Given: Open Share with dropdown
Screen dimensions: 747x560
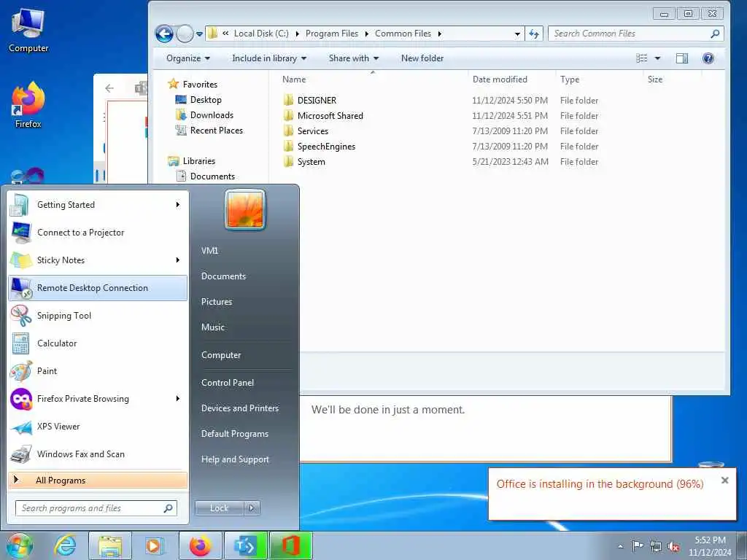Looking at the screenshot, I should point(354,58).
